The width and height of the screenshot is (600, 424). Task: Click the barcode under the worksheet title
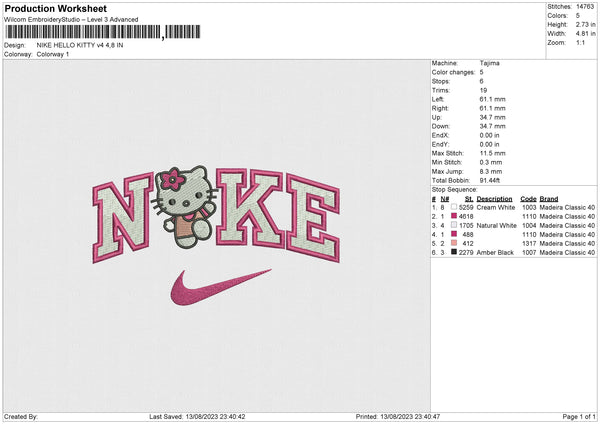(103, 32)
